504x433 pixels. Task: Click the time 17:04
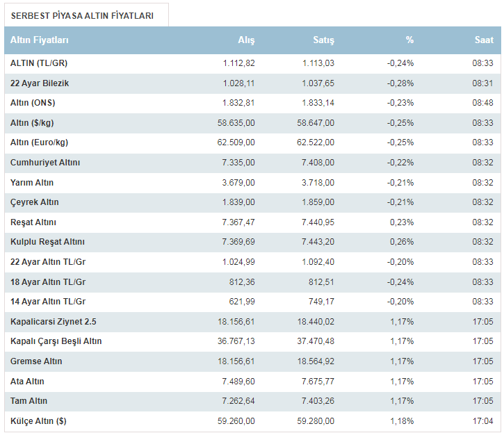[x=482, y=421]
